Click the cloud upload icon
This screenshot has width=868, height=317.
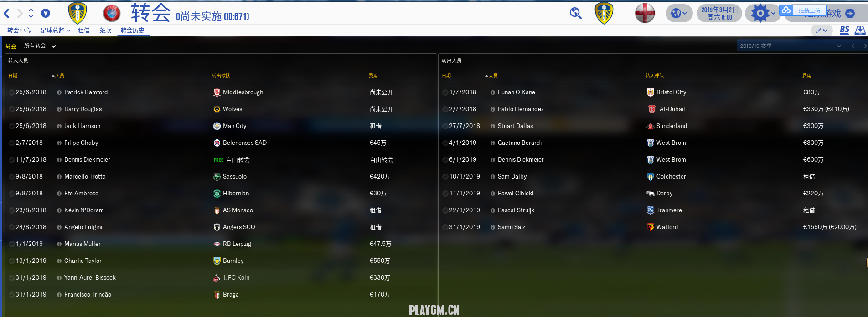pos(786,10)
